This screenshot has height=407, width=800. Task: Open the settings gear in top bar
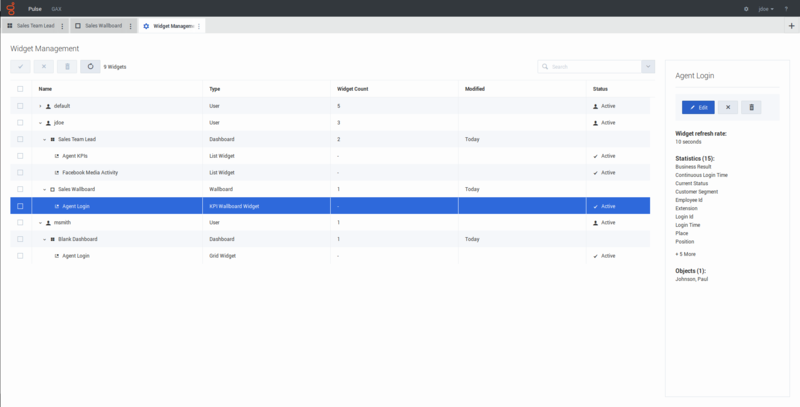click(x=745, y=8)
